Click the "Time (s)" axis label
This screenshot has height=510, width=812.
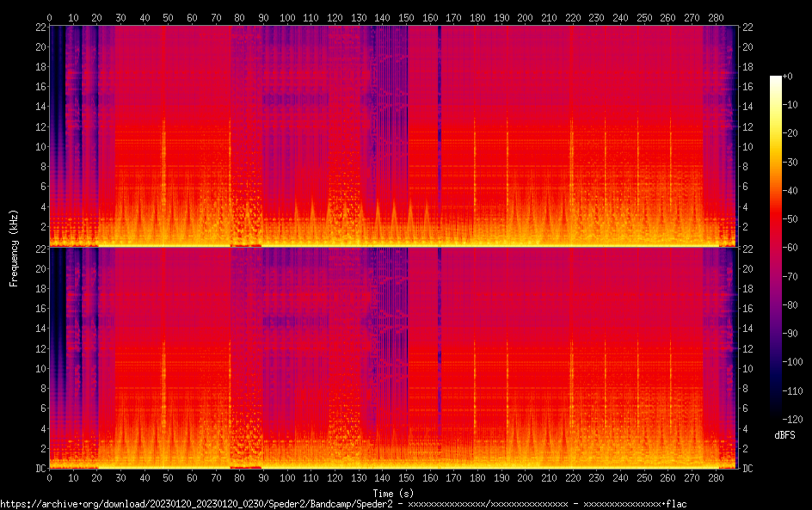(392, 493)
